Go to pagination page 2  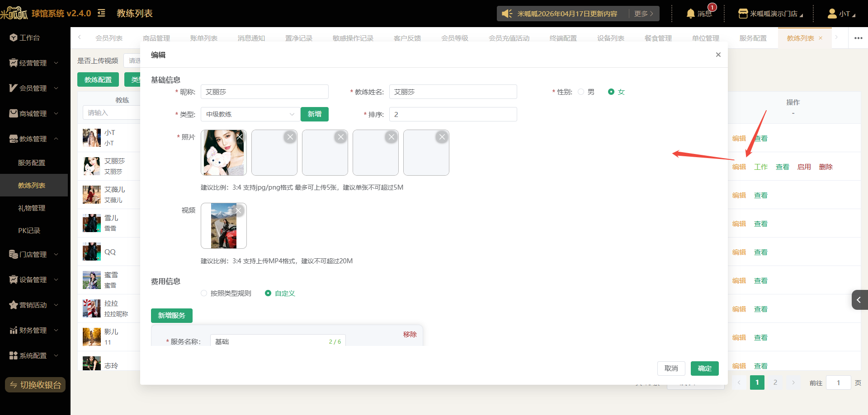pos(775,382)
